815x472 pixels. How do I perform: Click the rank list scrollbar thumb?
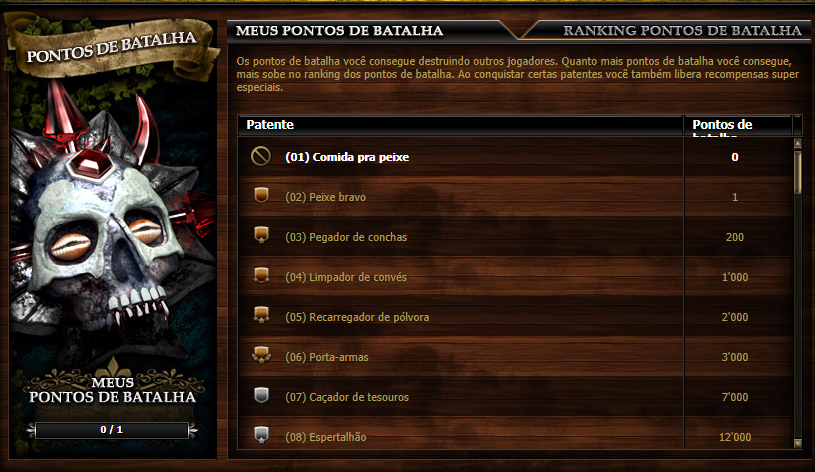[798, 172]
